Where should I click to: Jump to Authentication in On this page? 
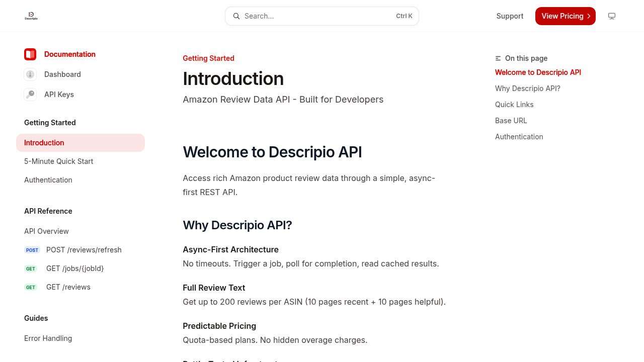(x=519, y=137)
